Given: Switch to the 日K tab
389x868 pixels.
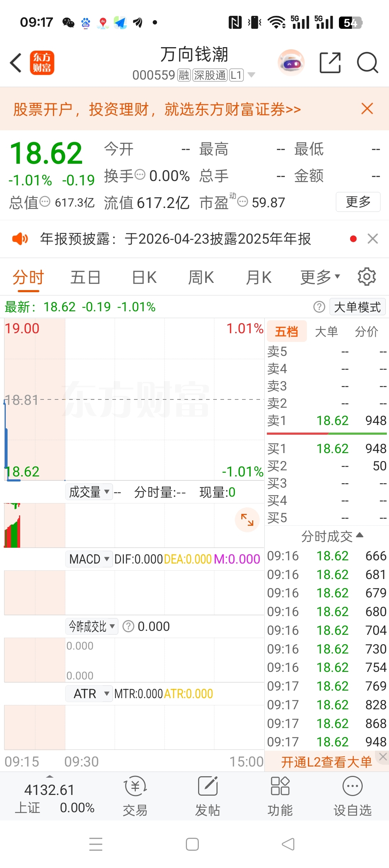Looking at the screenshot, I should tap(144, 277).
